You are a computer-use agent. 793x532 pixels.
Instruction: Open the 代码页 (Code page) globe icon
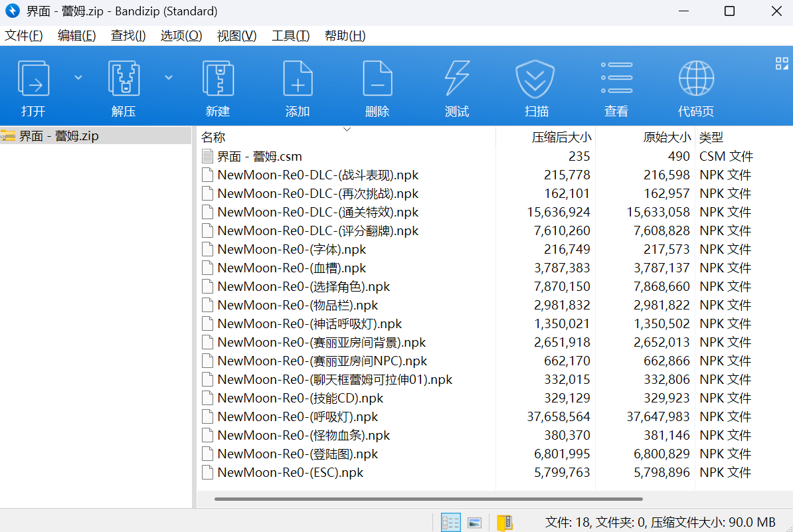click(695, 79)
